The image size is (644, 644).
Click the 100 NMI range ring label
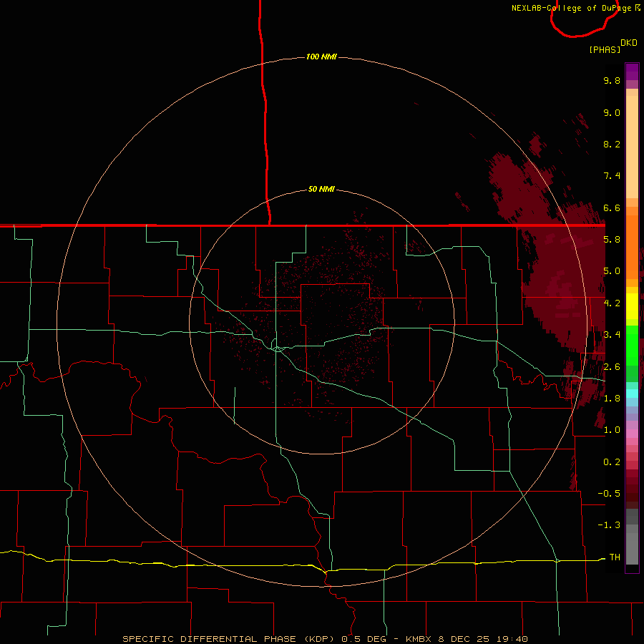tap(321, 57)
